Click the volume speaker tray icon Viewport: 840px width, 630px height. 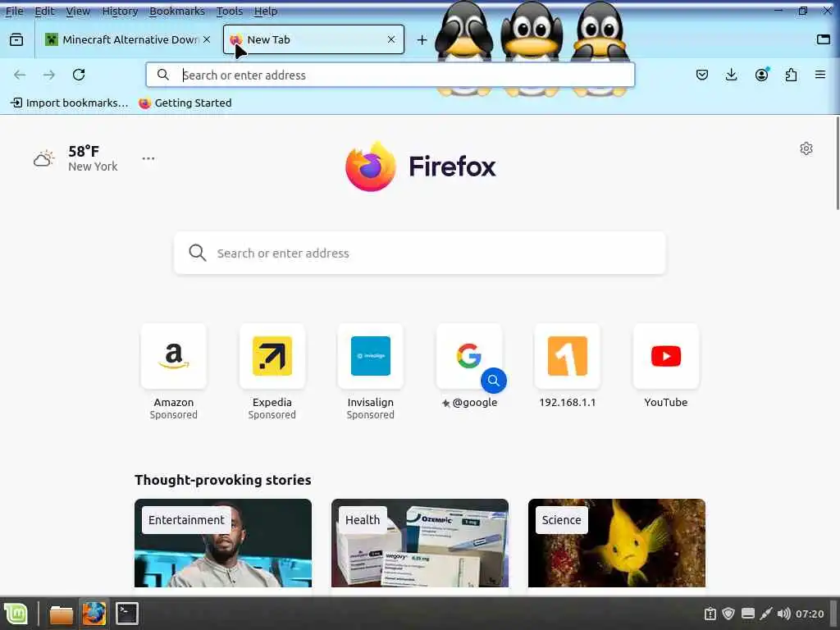[783, 614]
